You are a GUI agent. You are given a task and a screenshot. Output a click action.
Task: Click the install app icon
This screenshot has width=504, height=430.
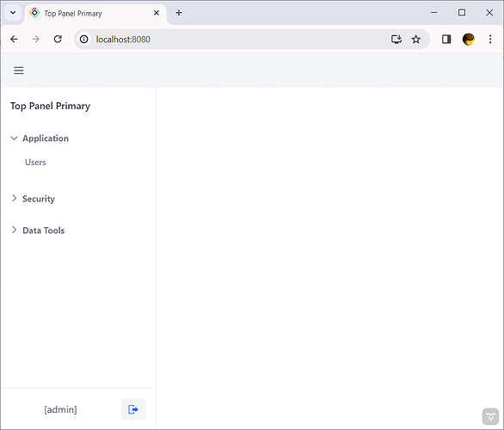pyautogui.click(x=396, y=40)
